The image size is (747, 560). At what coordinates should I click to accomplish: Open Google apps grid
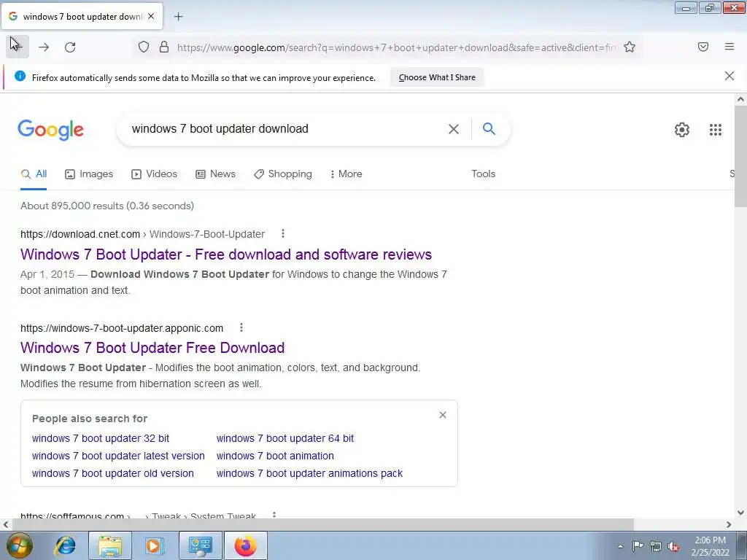716,130
